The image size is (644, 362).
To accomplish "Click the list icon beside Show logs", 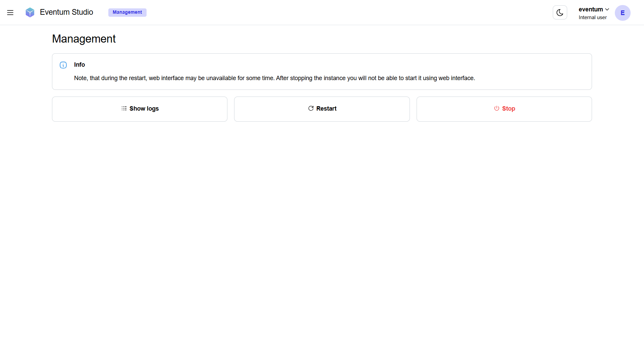I will coord(124,109).
